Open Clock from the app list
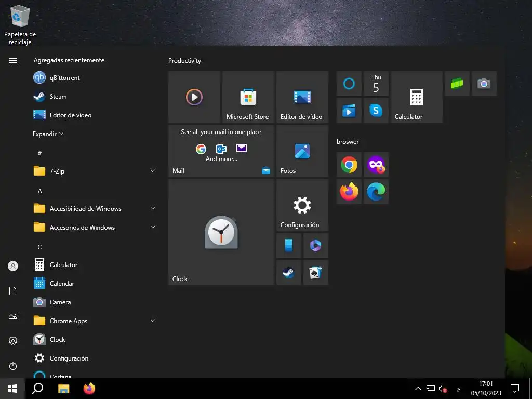Screen dimensions: 532x399 94,339
